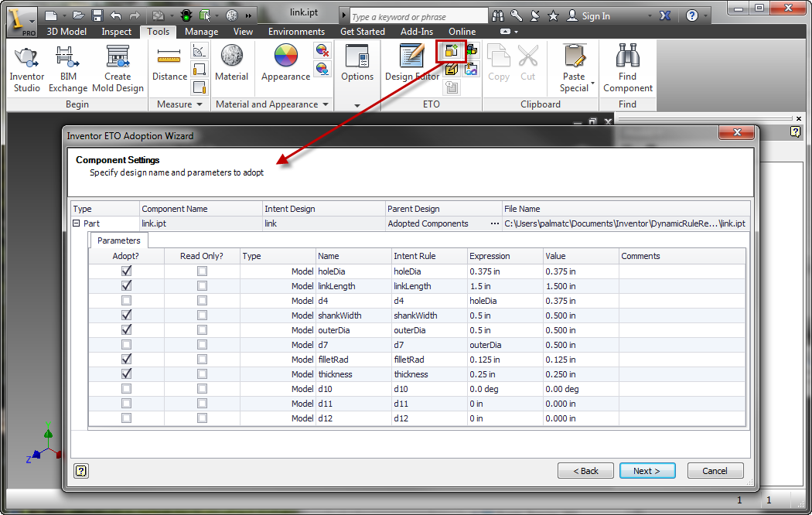
Task: Choose the Area measure icon
Action: tap(200, 87)
